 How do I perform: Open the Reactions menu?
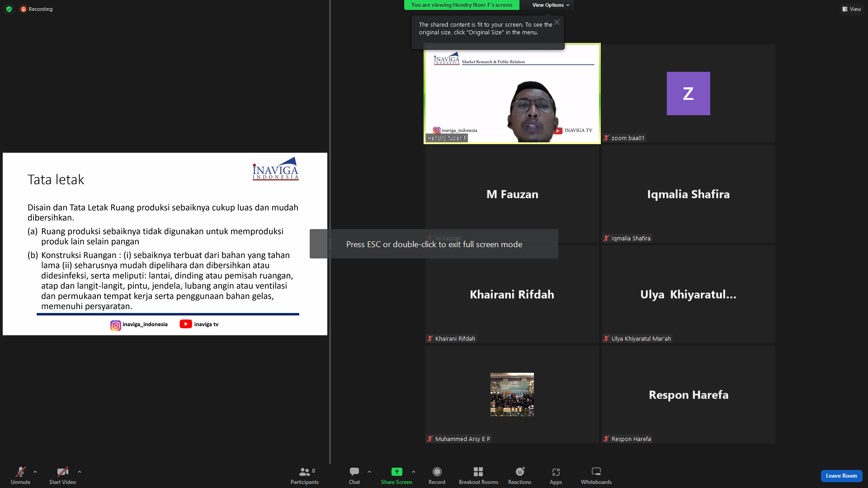[x=520, y=476]
